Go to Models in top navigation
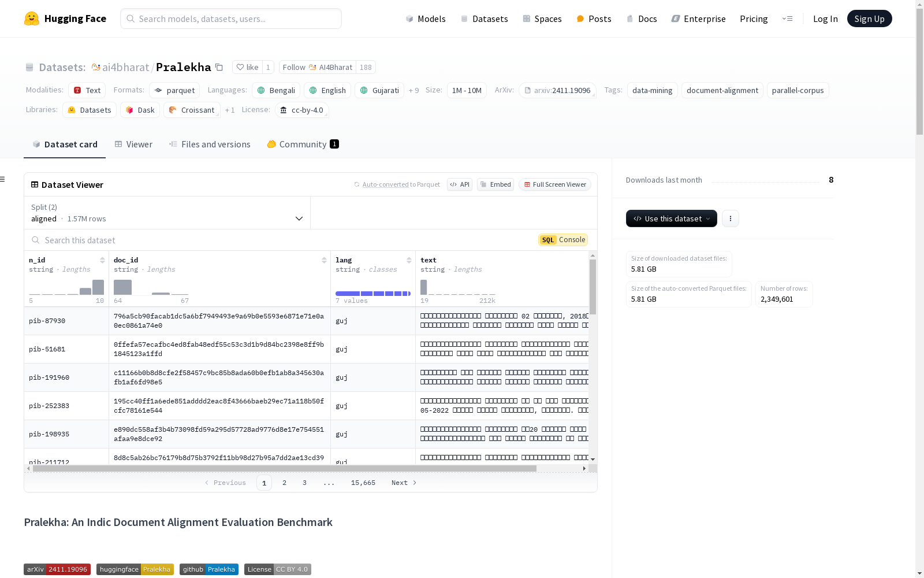The width and height of the screenshot is (924, 578). pyautogui.click(x=426, y=18)
